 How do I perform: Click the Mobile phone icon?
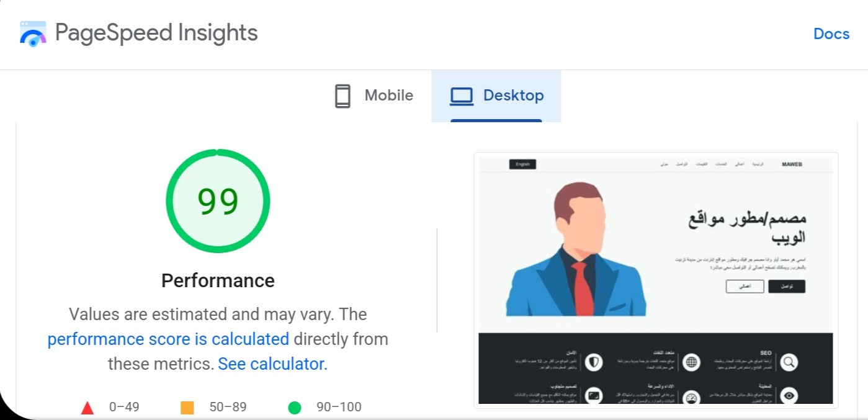[x=342, y=96]
